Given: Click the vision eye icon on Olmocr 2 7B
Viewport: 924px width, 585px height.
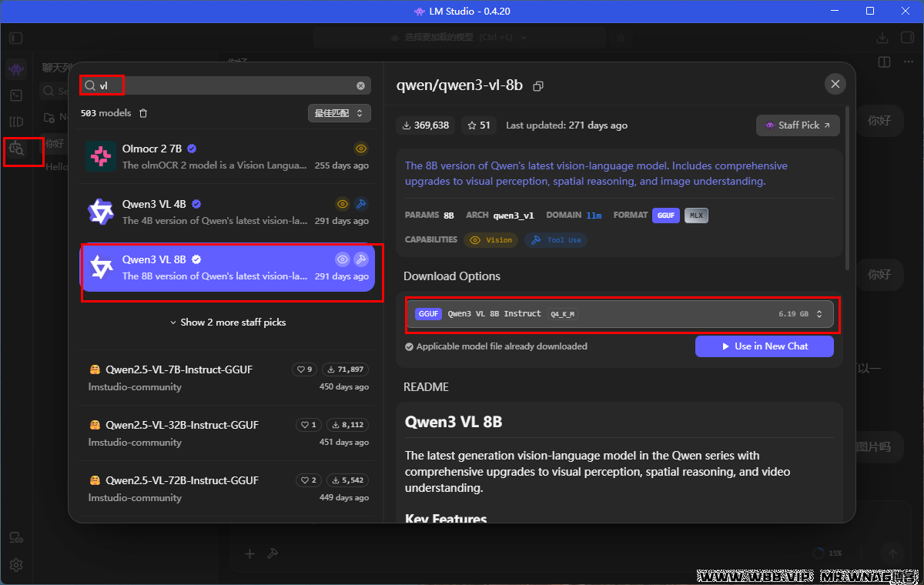Looking at the screenshot, I should (x=361, y=149).
